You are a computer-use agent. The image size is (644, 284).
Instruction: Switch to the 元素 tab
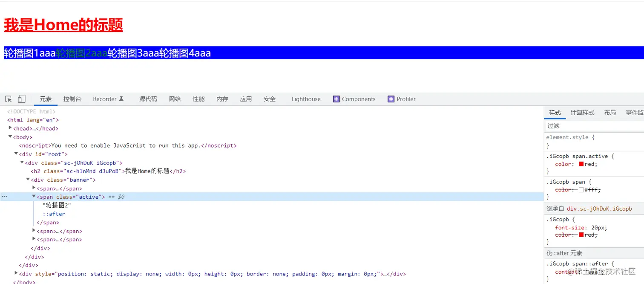[x=46, y=99]
